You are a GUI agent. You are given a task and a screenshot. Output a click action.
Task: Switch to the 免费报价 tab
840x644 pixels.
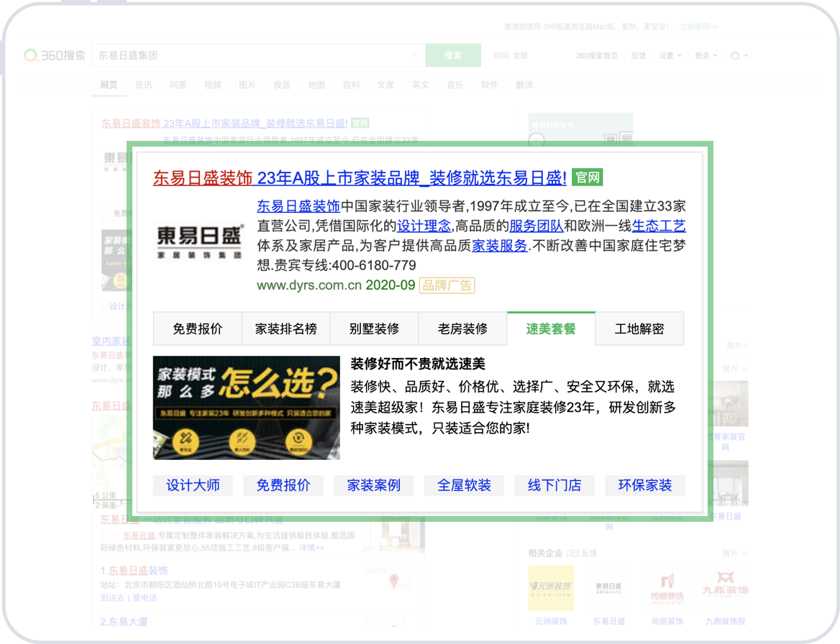(198, 329)
